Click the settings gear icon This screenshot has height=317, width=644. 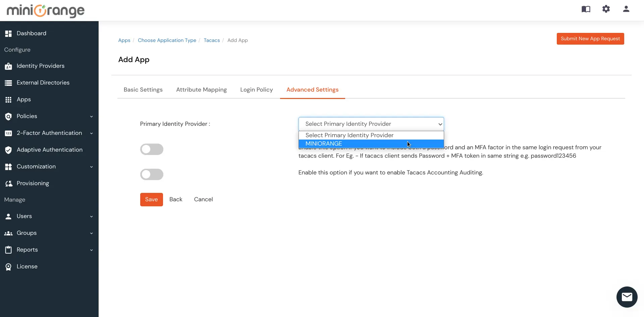606,9
